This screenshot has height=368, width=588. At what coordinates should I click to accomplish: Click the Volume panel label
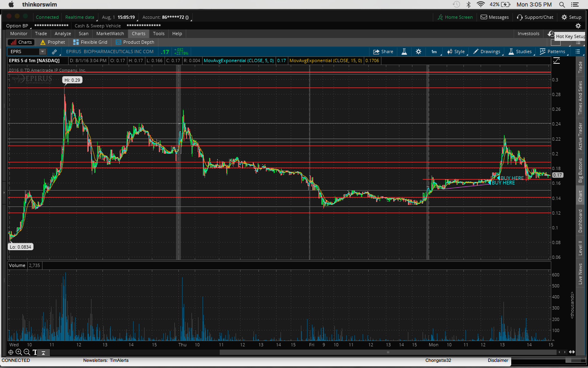pos(17,265)
